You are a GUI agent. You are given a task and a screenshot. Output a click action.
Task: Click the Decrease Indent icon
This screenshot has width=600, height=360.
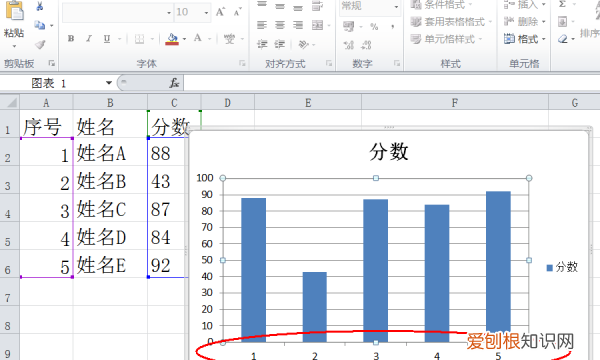tap(262, 44)
